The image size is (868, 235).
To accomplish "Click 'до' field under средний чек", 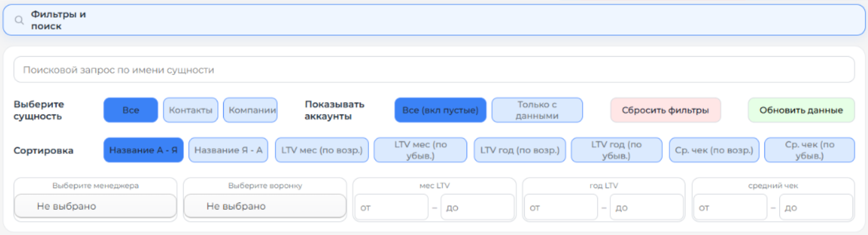I will click(x=816, y=207).
